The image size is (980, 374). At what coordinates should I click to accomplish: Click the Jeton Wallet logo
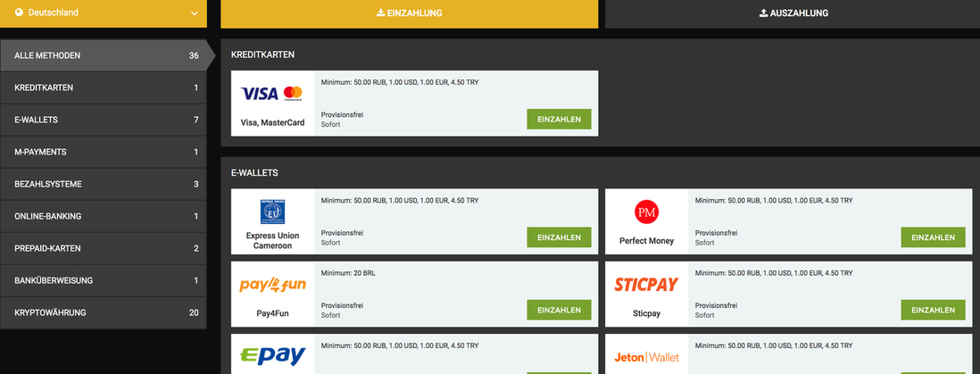coord(646,358)
